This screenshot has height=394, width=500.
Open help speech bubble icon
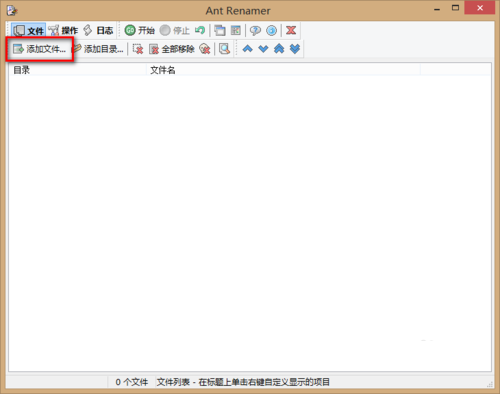pyautogui.click(x=255, y=31)
